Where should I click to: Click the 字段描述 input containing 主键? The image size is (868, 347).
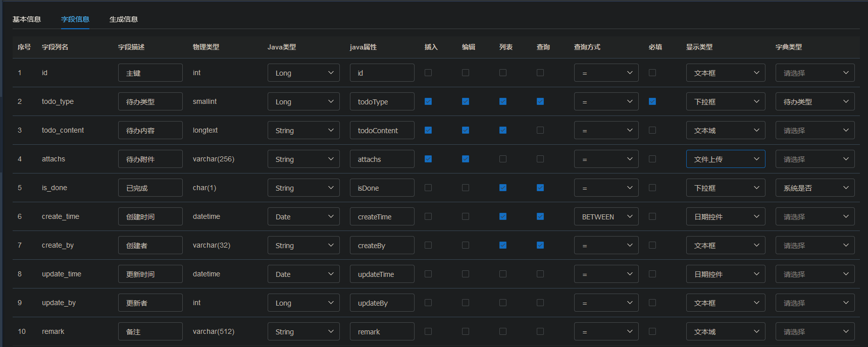coord(150,73)
